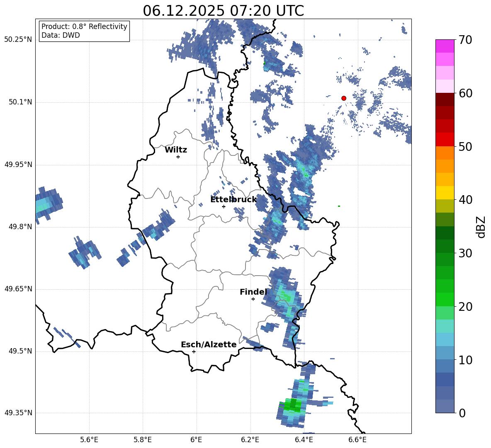This screenshot has height=448, width=491.
Task: Click the 5.6°E longitude label
Action: click(x=89, y=440)
